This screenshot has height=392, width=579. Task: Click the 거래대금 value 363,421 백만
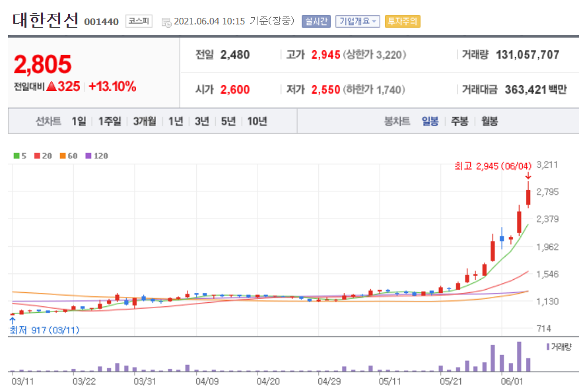(x=535, y=89)
